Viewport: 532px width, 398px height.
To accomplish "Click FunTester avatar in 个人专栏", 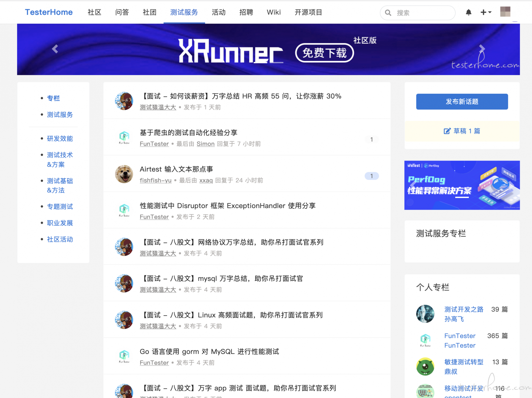I will point(425,340).
